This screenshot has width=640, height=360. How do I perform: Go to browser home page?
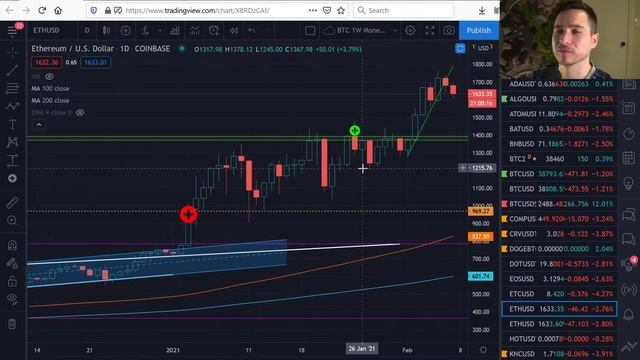58,10
